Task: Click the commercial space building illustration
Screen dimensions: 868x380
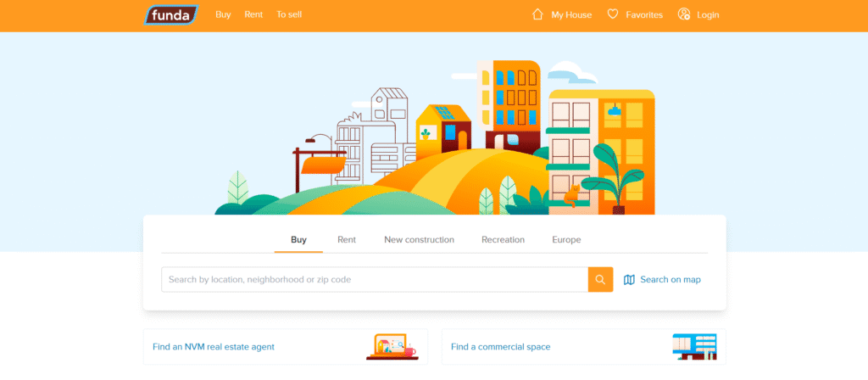Action: click(x=694, y=347)
